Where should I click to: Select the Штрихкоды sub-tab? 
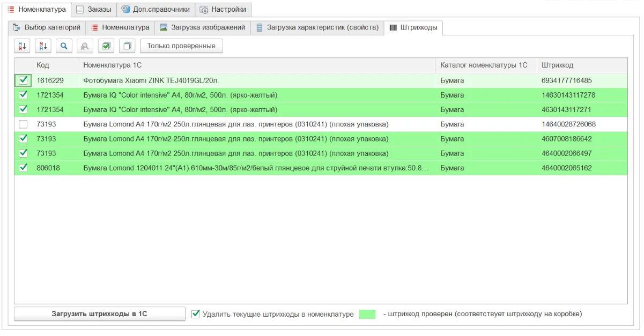pos(413,27)
